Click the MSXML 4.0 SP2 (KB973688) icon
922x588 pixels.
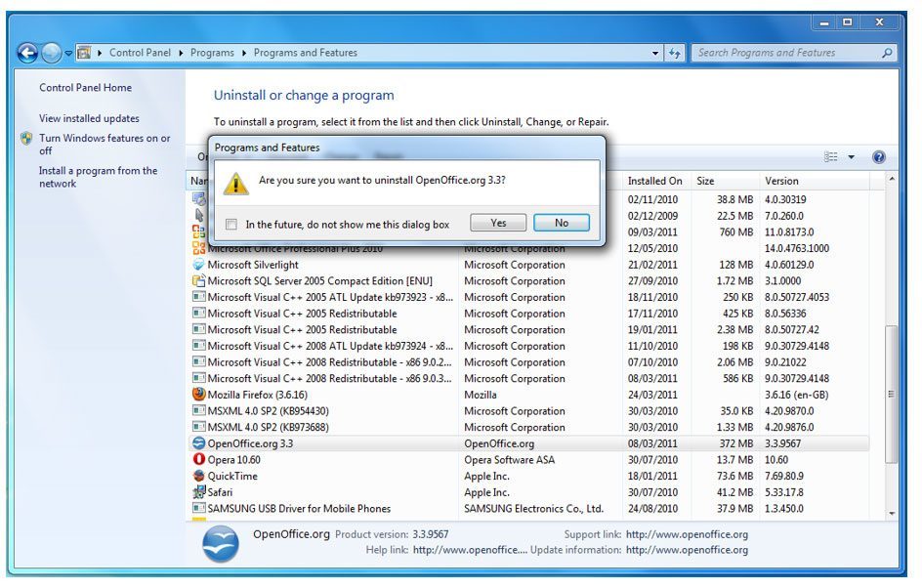pyautogui.click(x=198, y=427)
